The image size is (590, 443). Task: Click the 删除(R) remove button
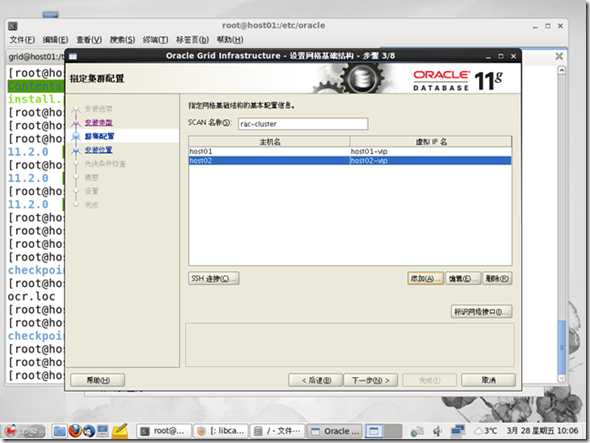click(497, 279)
